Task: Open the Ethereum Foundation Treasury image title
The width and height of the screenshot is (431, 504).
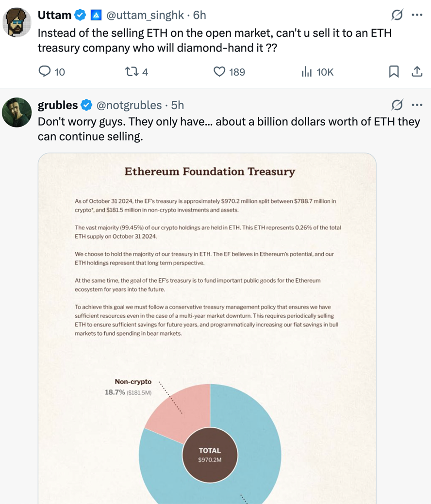Action: pos(210,172)
